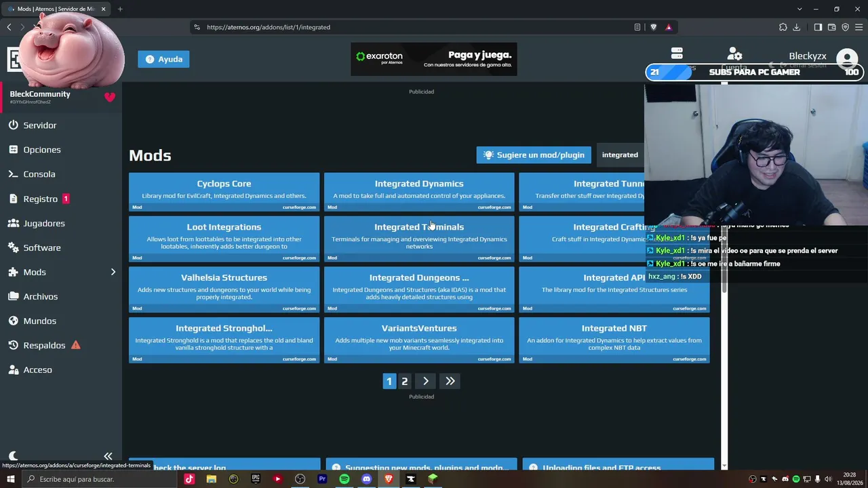Click Sugiere un mod/plugin button
Screen dimensions: 868x488
[534, 155]
